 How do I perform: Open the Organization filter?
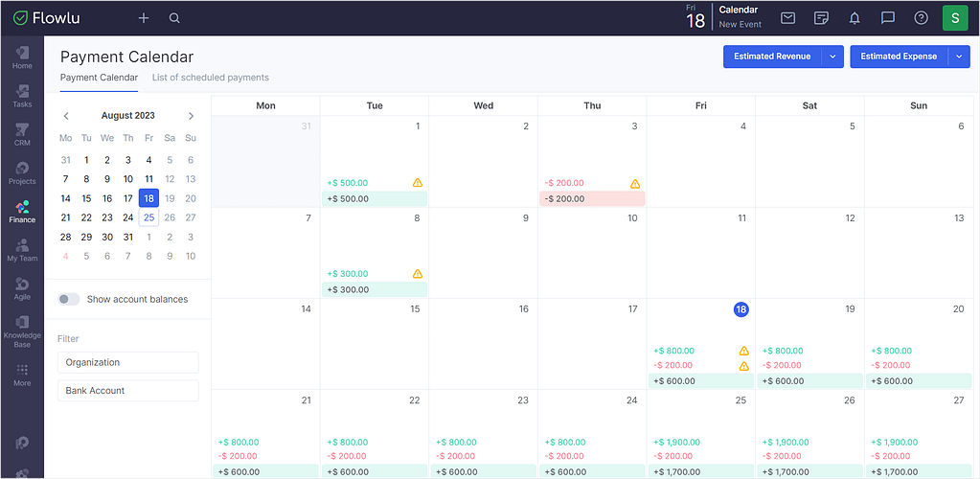[128, 362]
